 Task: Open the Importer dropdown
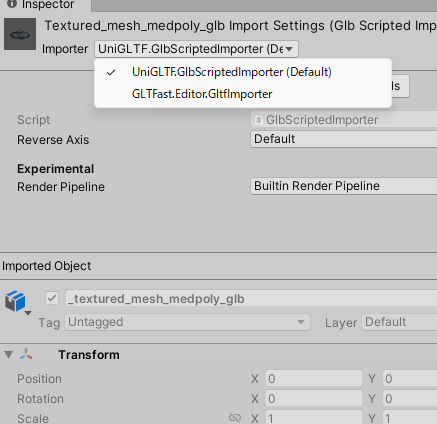[196, 49]
